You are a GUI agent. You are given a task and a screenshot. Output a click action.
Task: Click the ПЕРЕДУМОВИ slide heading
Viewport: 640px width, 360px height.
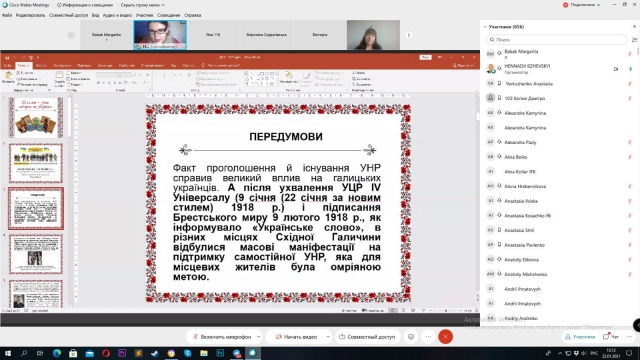tap(286, 137)
